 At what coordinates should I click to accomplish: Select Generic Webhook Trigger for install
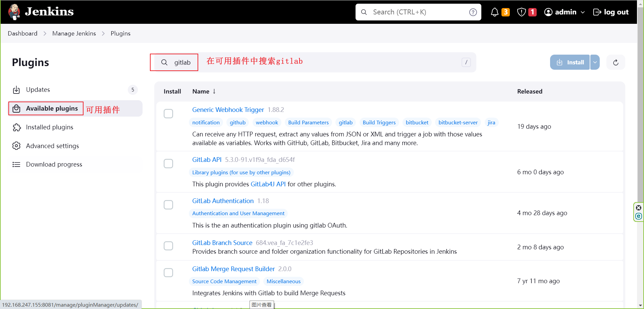(168, 114)
